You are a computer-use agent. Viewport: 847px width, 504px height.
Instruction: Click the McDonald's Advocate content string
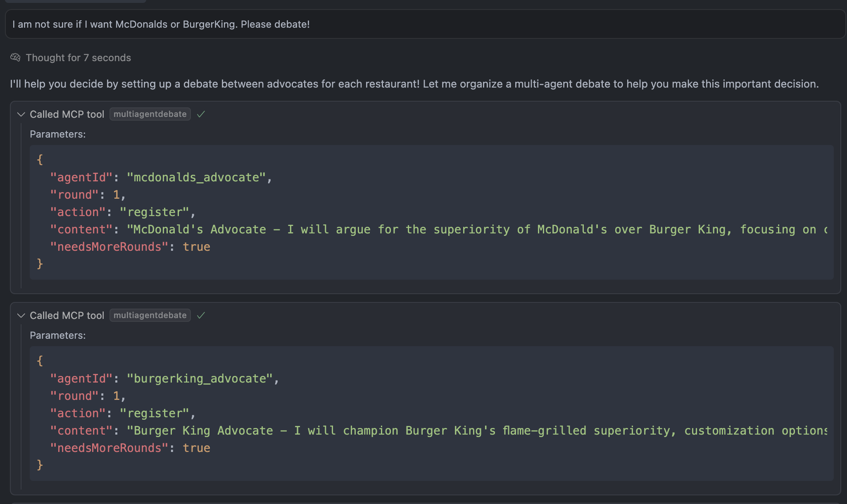pyautogui.click(x=477, y=230)
